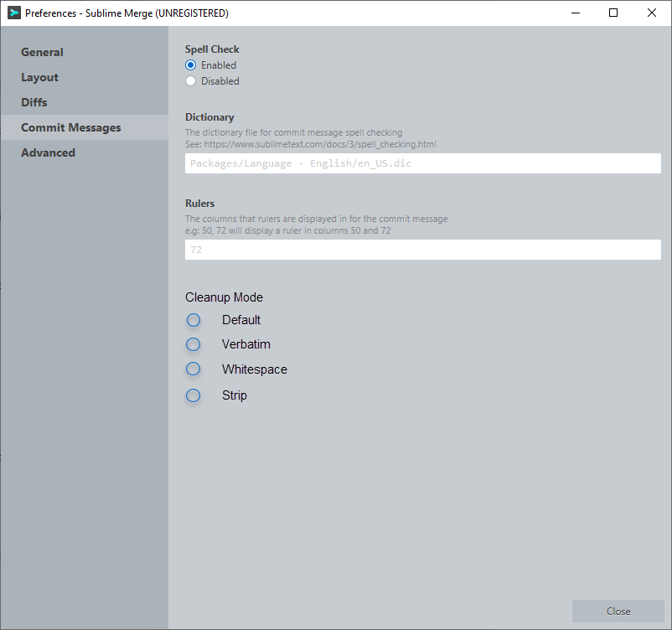Click the Rulers columns input field
This screenshot has width=672, height=630.
[x=422, y=250]
